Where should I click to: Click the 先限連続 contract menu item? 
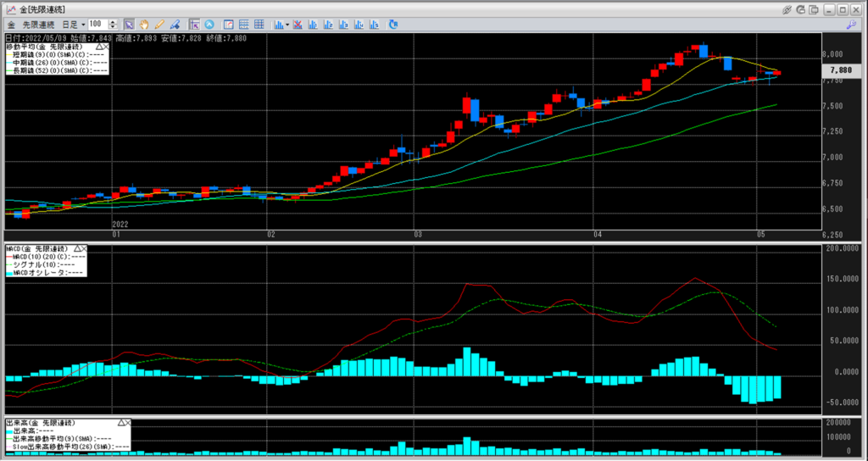38,25
